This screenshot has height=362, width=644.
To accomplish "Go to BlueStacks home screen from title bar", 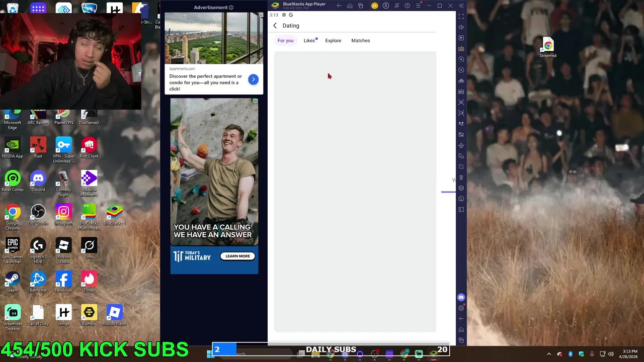I will point(350,6).
